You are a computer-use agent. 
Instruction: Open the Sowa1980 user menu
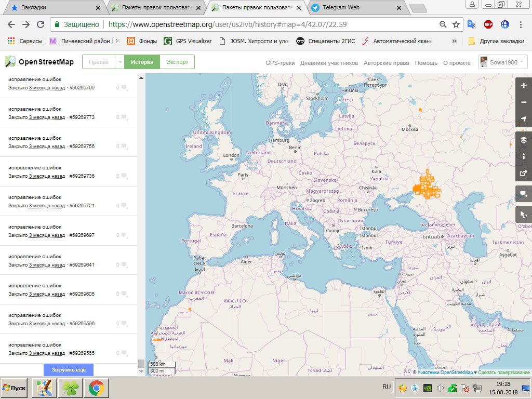coord(503,62)
